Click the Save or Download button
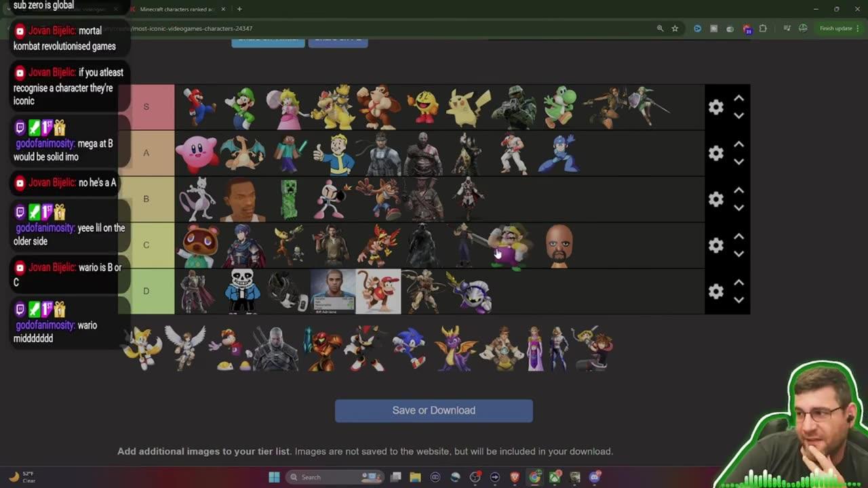 (x=433, y=410)
